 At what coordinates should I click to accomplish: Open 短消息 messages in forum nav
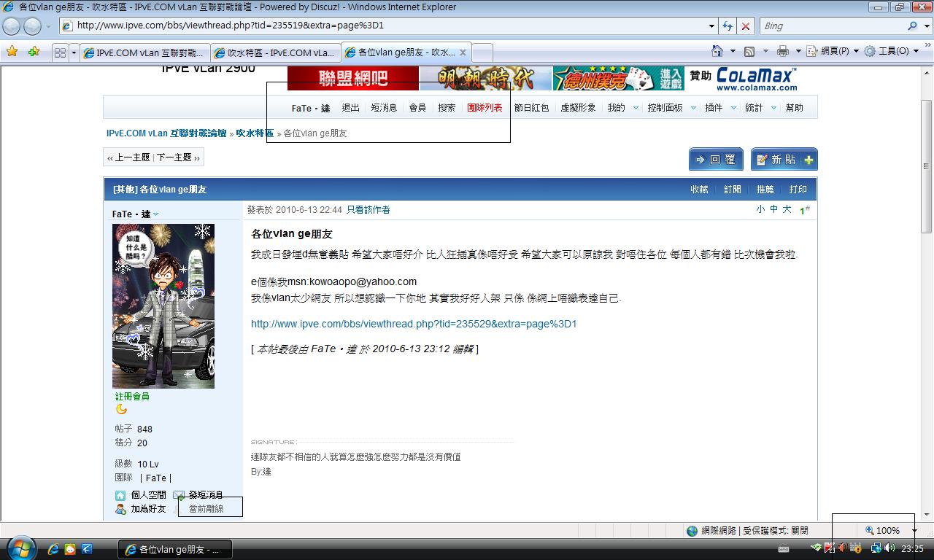pos(384,108)
